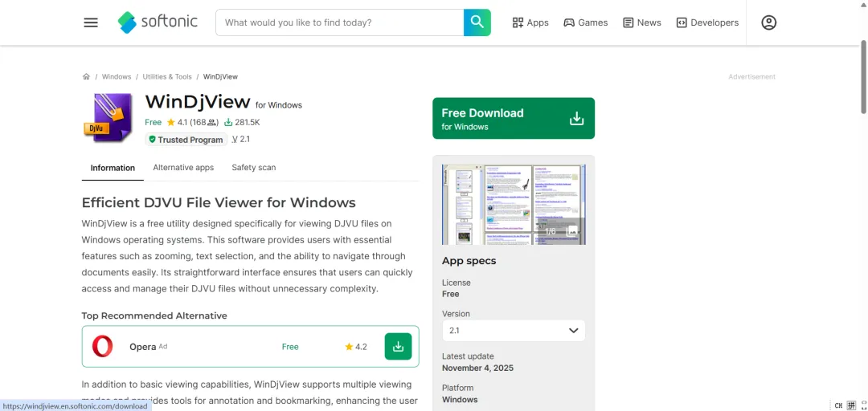Screen dimensions: 868x411
Task: Click the Opera ad name text
Action: 143,347
